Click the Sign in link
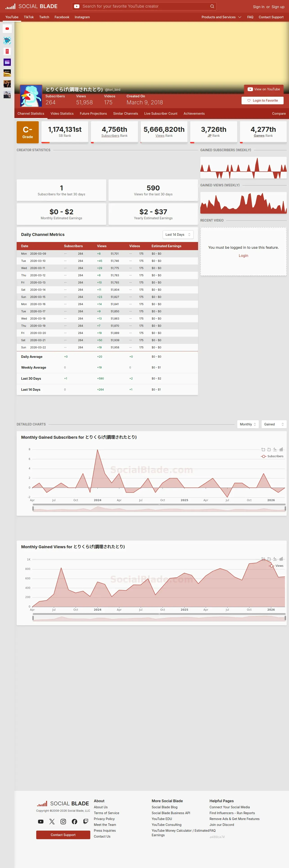This screenshot has width=289, height=868. pyautogui.click(x=259, y=7)
